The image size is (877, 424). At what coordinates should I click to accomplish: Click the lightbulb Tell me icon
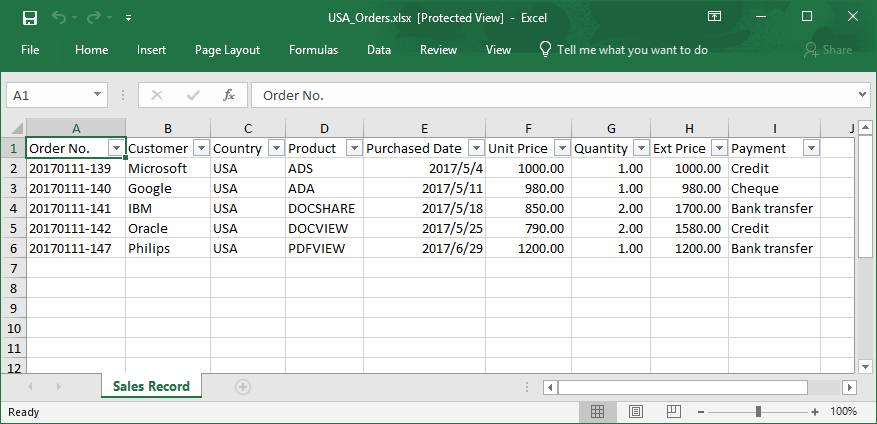(x=545, y=49)
